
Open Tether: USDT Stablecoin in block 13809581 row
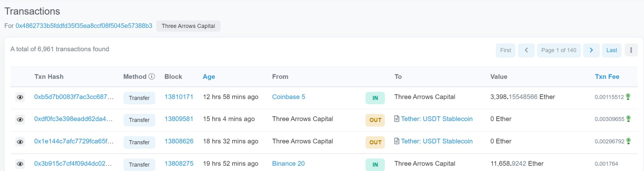(437, 119)
